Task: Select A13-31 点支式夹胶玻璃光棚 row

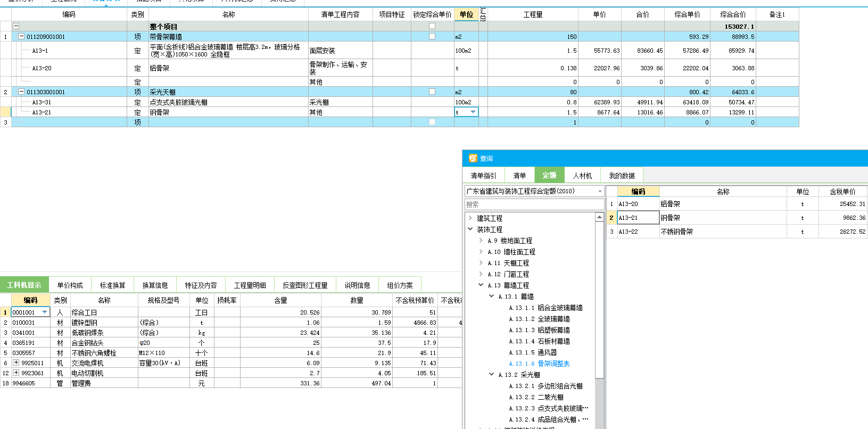Action: click(399, 102)
